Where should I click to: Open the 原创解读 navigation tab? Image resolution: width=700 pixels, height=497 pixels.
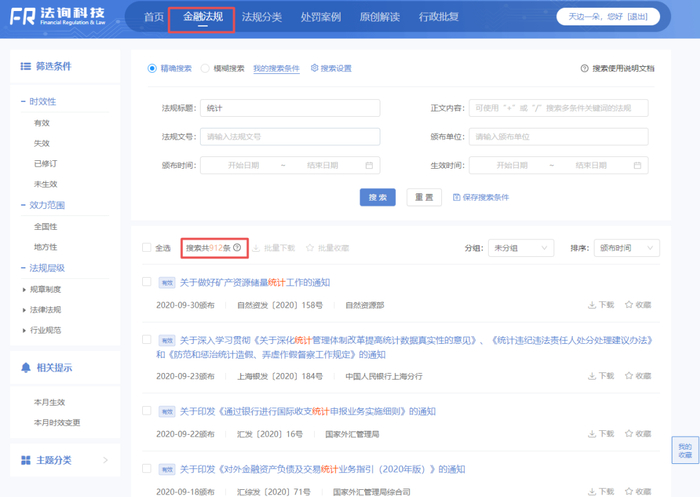379,17
